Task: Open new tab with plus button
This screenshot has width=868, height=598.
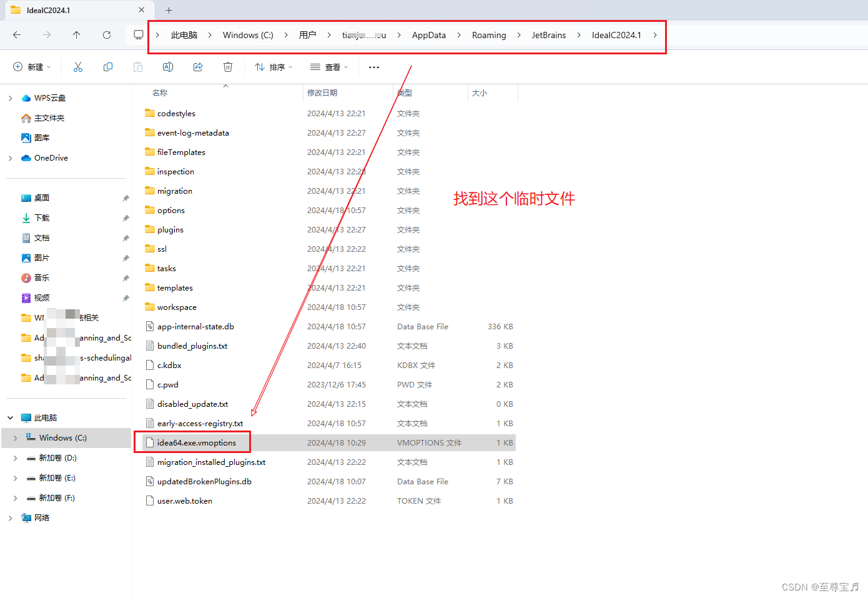Action: (x=169, y=10)
